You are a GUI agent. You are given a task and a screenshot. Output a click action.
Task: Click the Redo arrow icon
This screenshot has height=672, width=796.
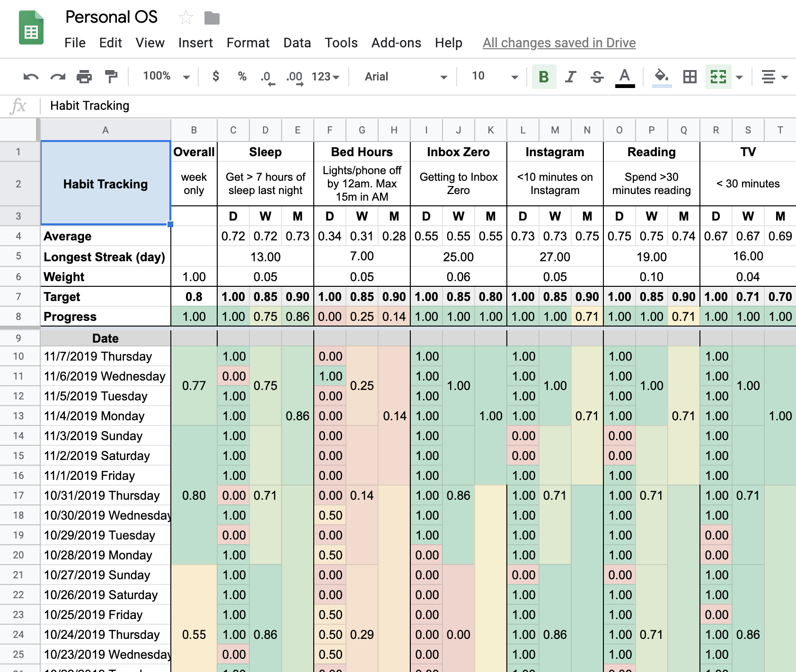58,76
